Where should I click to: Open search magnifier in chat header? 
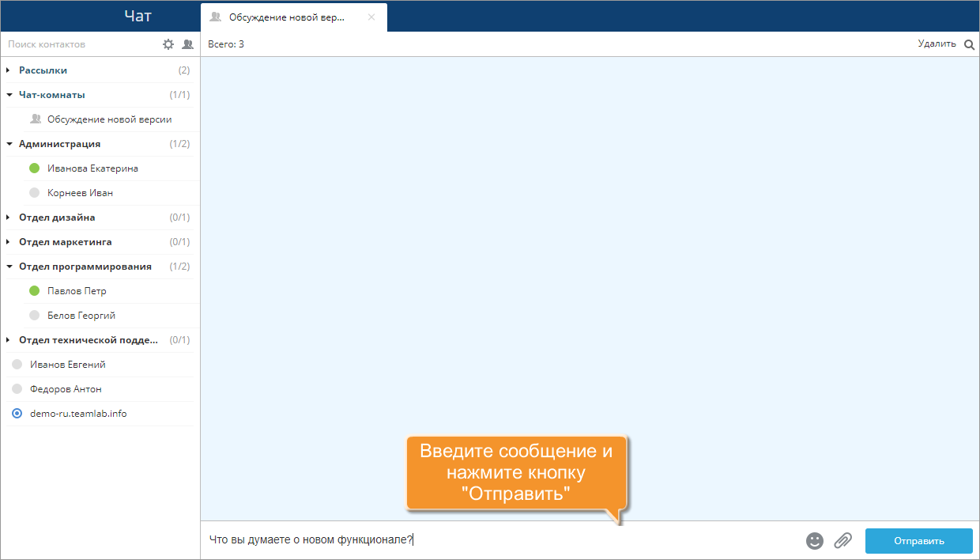(x=970, y=44)
